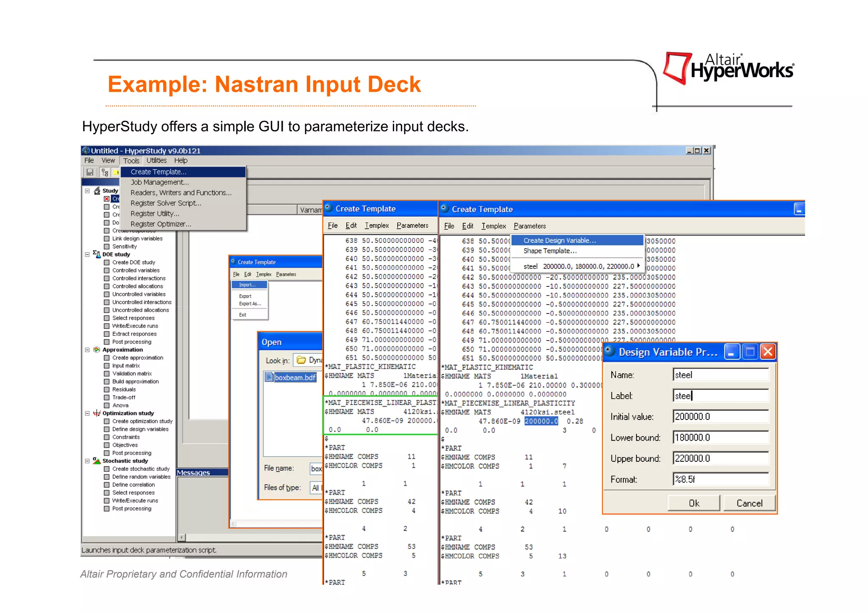
Task: Click the red X study step icon
Action: point(107,199)
